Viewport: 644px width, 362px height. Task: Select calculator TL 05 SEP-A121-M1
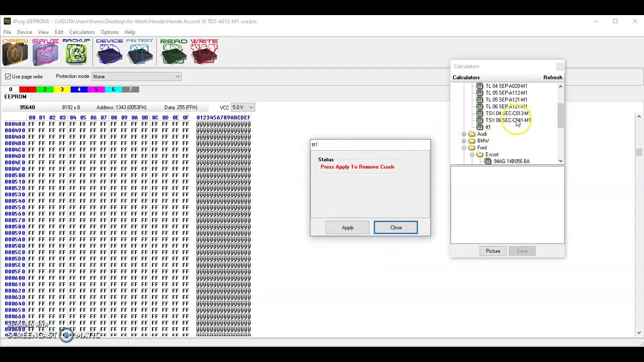[506, 100]
